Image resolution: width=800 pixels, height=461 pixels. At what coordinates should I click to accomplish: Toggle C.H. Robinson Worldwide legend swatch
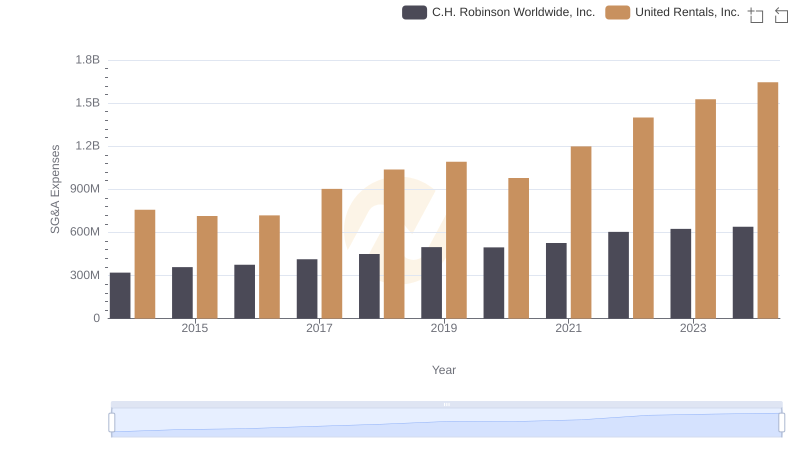point(414,13)
